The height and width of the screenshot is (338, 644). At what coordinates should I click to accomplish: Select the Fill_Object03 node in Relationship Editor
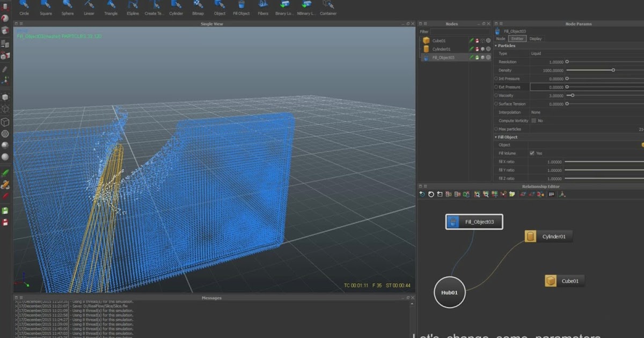click(474, 222)
